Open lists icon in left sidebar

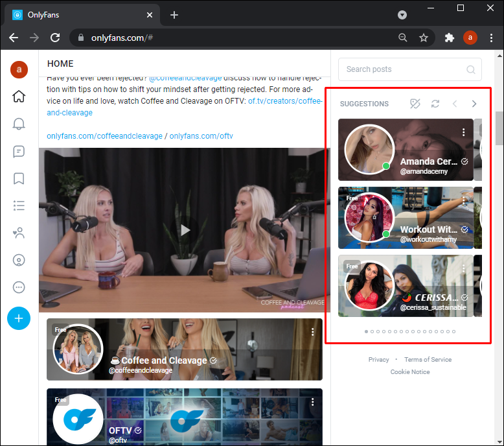(19, 205)
